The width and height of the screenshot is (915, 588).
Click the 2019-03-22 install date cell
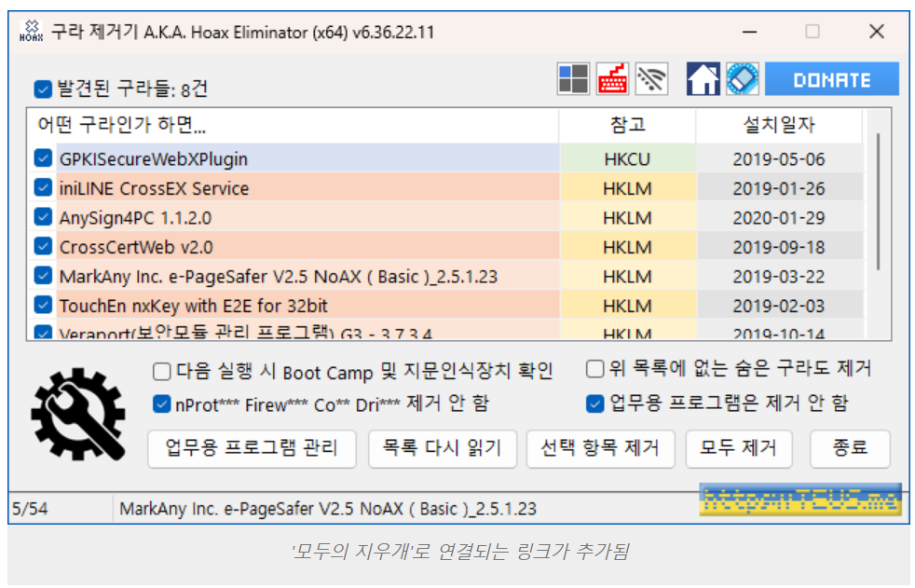pyautogui.click(x=779, y=276)
